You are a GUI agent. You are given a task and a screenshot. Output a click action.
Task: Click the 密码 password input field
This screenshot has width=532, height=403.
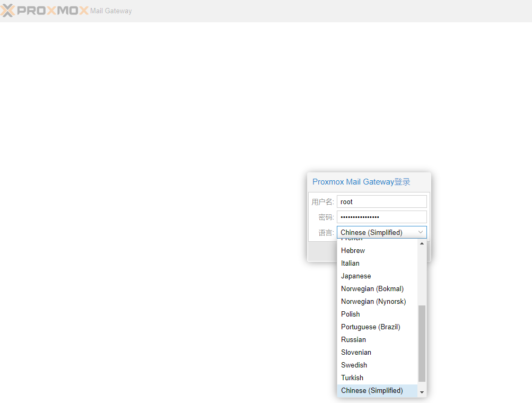tap(381, 217)
